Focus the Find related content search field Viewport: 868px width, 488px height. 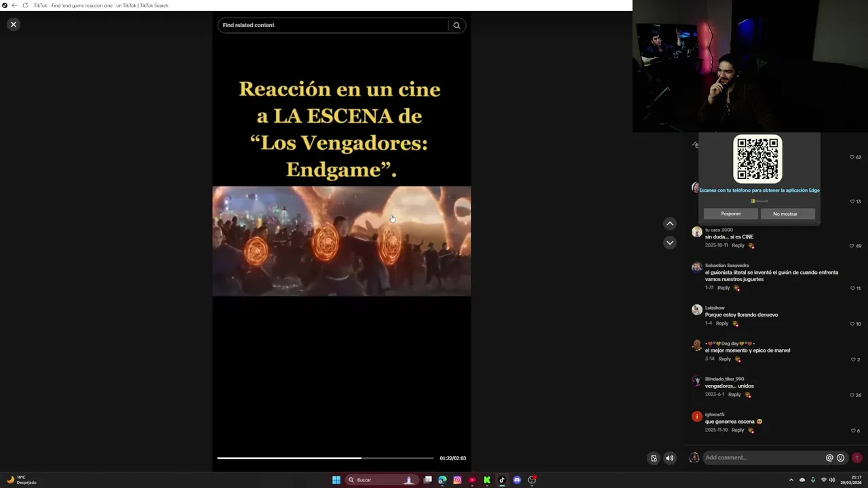click(x=333, y=25)
